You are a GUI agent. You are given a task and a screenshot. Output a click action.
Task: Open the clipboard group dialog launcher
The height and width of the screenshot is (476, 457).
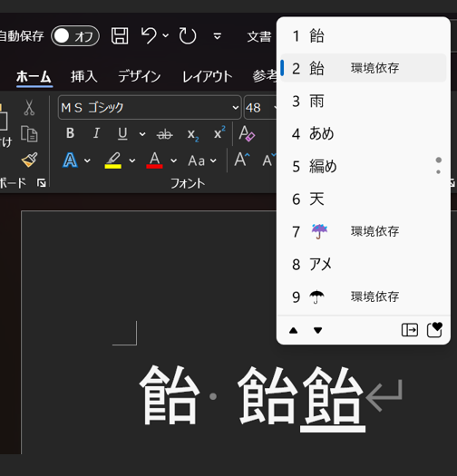[42, 183]
